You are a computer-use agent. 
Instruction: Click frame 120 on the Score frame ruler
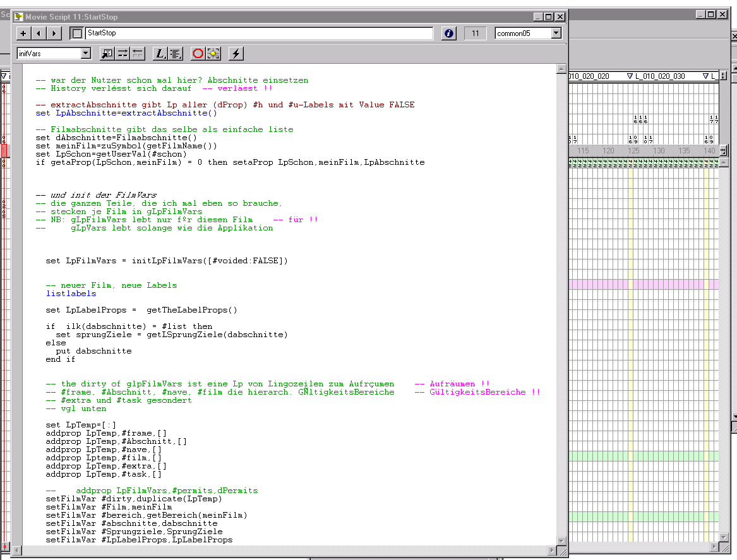[x=608, y=151]
